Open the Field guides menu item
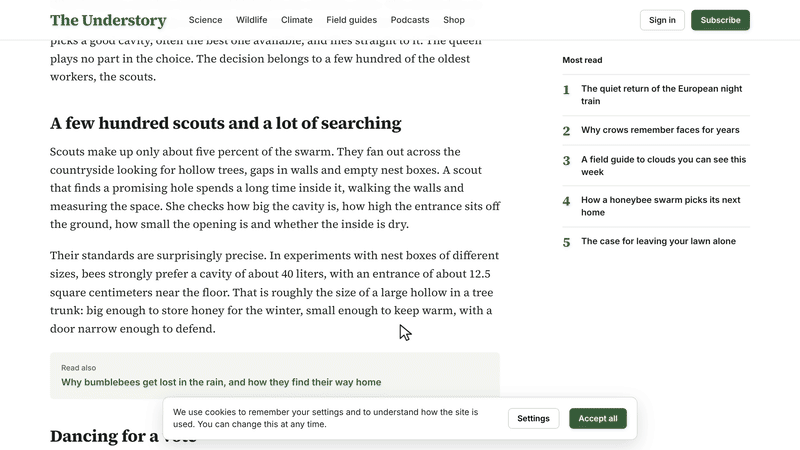The image size is (800, 450). 352,20
